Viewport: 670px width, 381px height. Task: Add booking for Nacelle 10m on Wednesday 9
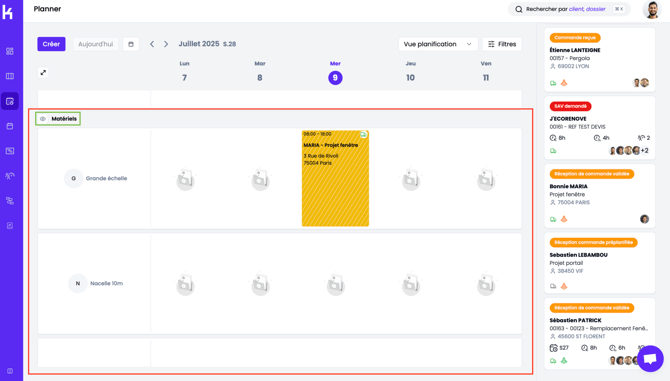click(x=335, y=284)
